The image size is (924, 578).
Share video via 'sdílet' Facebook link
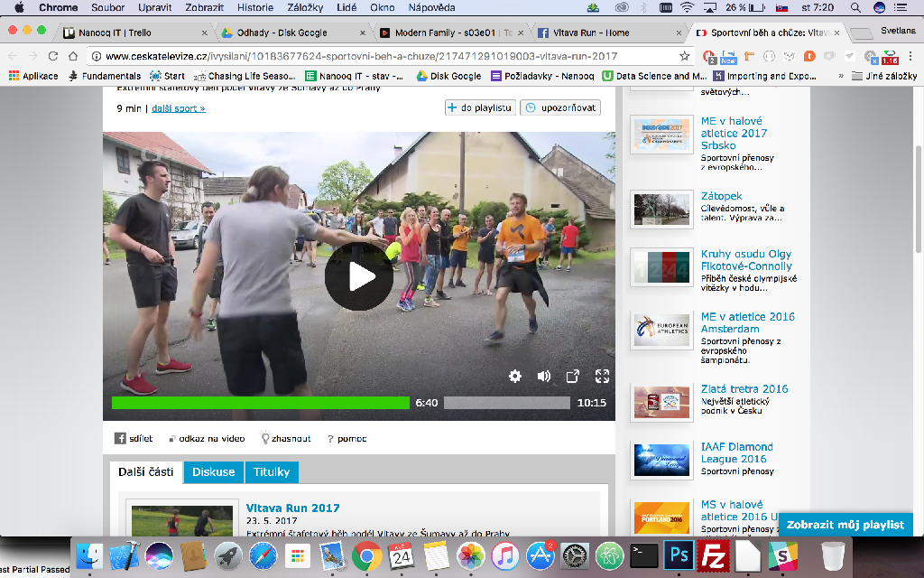tap(134, 438)
